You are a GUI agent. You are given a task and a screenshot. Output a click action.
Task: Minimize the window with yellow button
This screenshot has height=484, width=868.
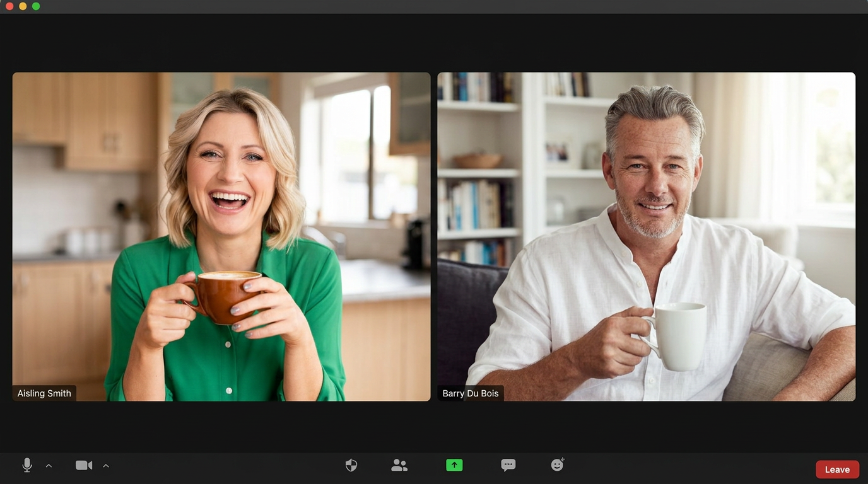point(23,6)
